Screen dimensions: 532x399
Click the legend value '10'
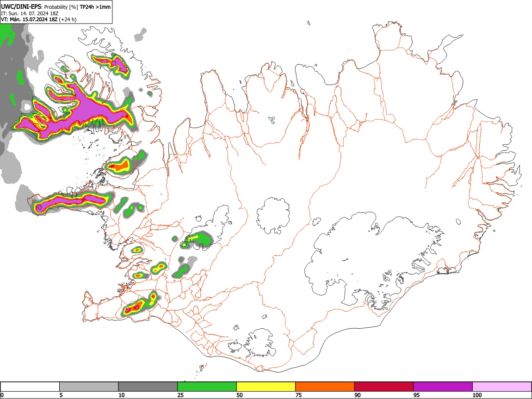pos(122,395)
